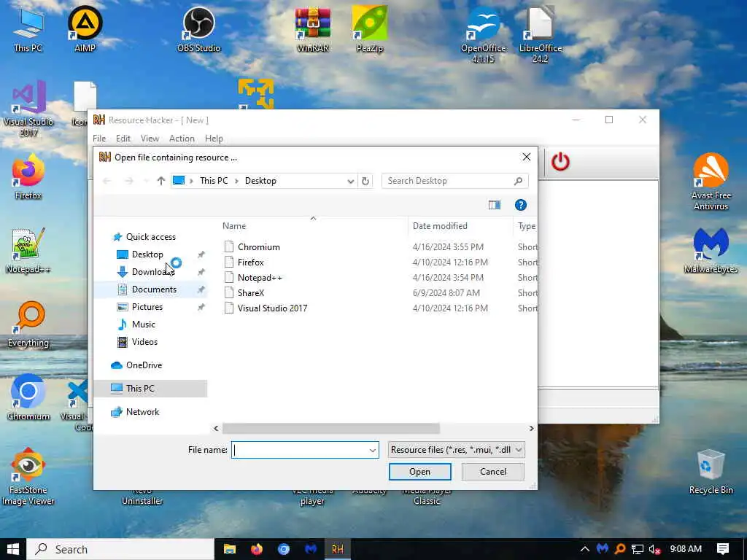Open the Windows Start menu
Screen dimensions: 747x560
click(13, 549)
